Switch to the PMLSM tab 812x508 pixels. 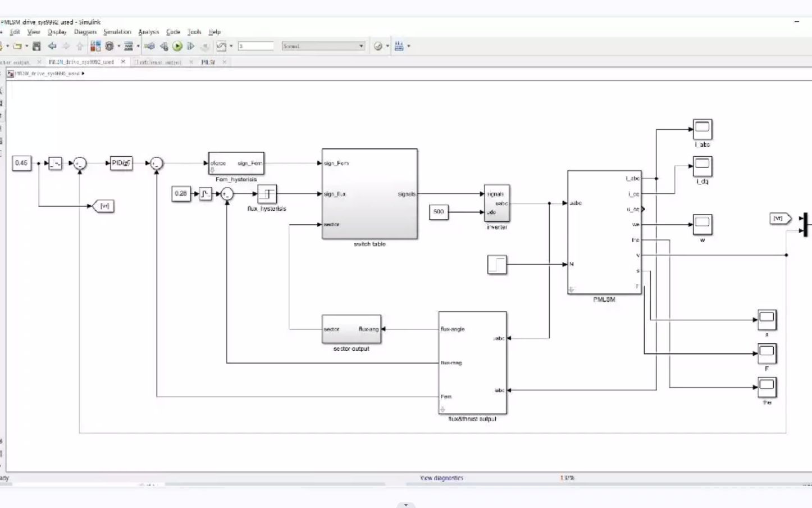pos(208,62)
